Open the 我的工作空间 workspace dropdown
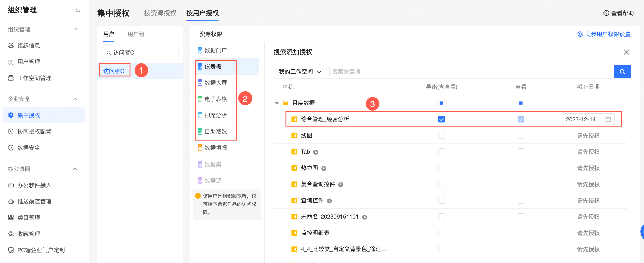Image resolution: width=644 pixels, height=263 pixels. tap(300, 72)
